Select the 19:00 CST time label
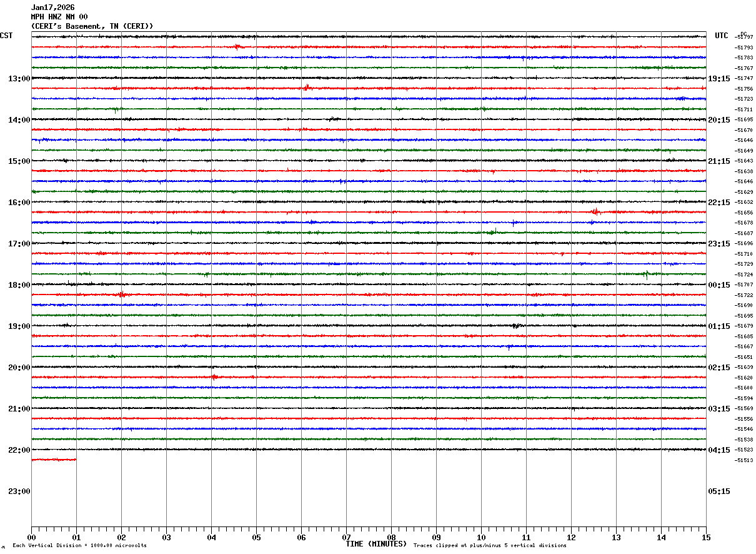 coord(19,326)
